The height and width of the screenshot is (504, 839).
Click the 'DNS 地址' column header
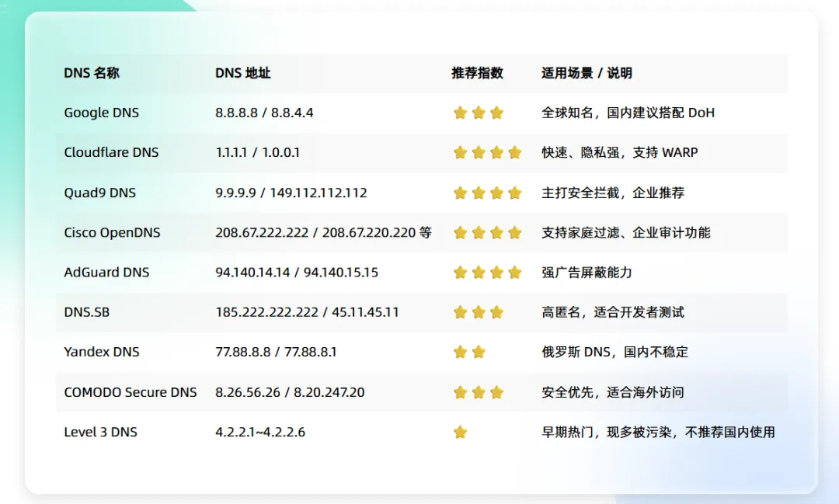[x=243, y=73]
